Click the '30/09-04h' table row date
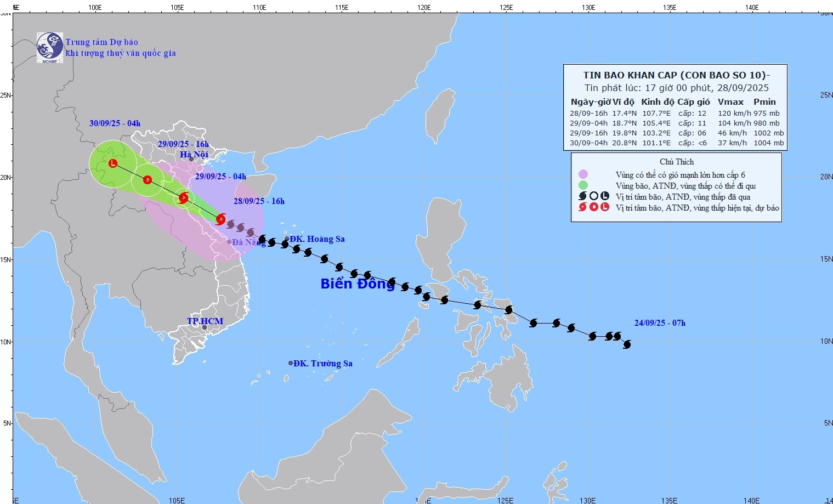The width and height of the screenshot is (833, 504). [x=588, y=143]
